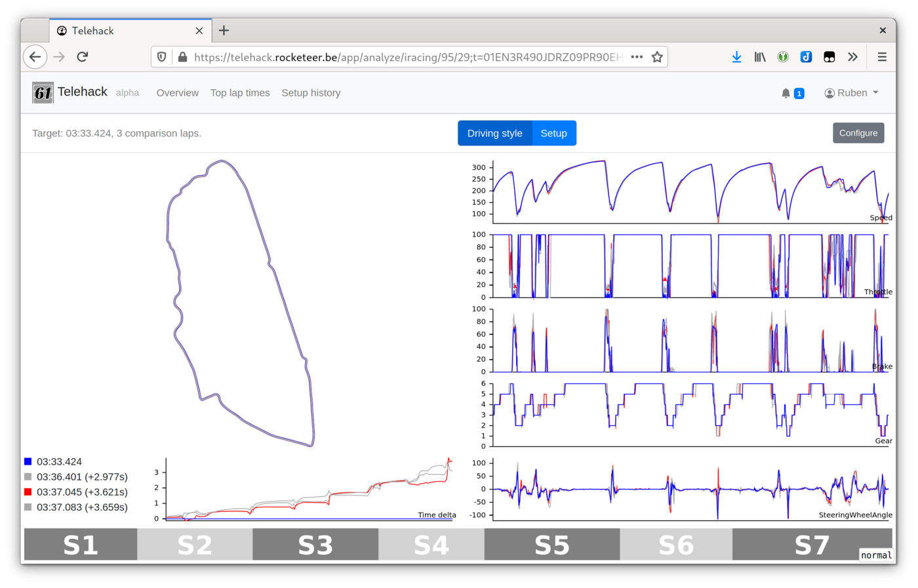918x588 pixels.
Task: Switch to the Setup view
Action: pyautogui.click(x=553, y=133)
